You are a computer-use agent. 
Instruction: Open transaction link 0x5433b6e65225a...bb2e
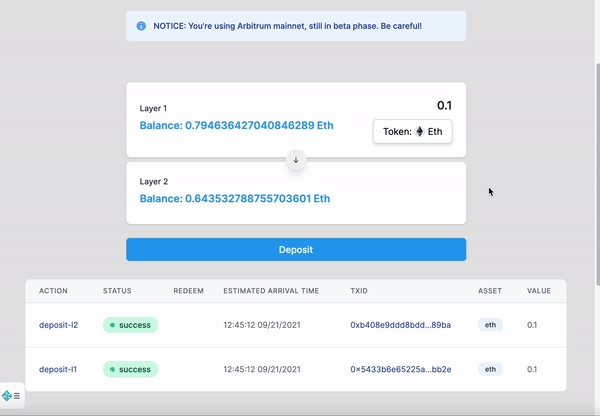[400, 369]
